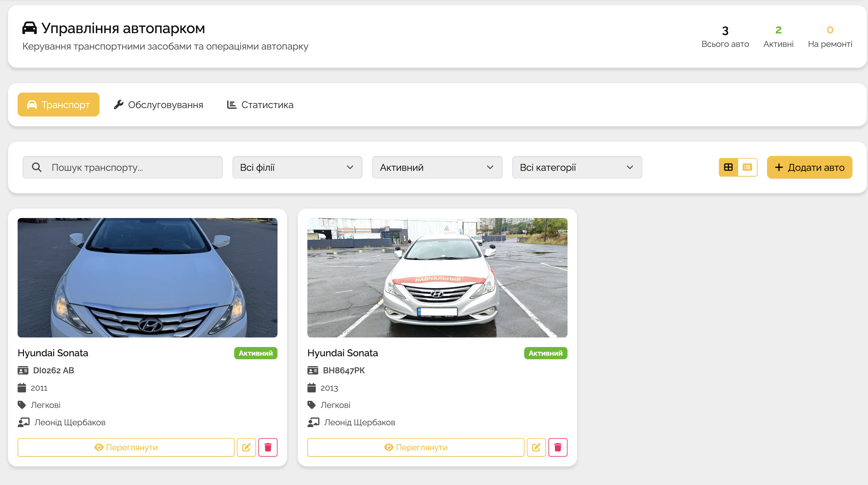Click the Активний badge on first car
This screenshot has height=485, width=868.
point(255,353)
